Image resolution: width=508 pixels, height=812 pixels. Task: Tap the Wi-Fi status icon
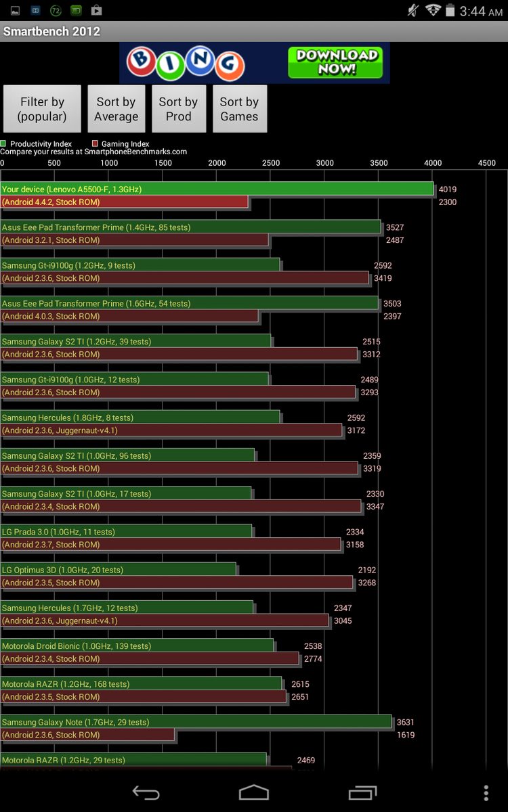tap(432, 10)
